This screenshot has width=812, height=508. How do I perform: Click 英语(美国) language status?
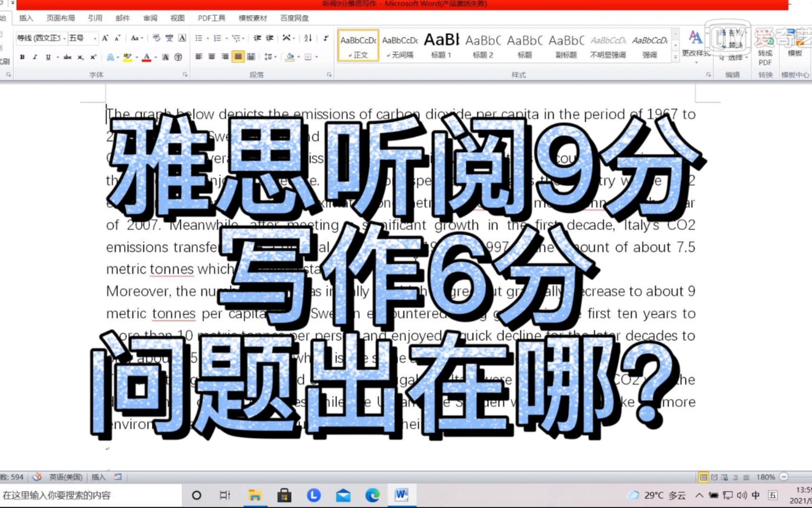tap(65, 477)
